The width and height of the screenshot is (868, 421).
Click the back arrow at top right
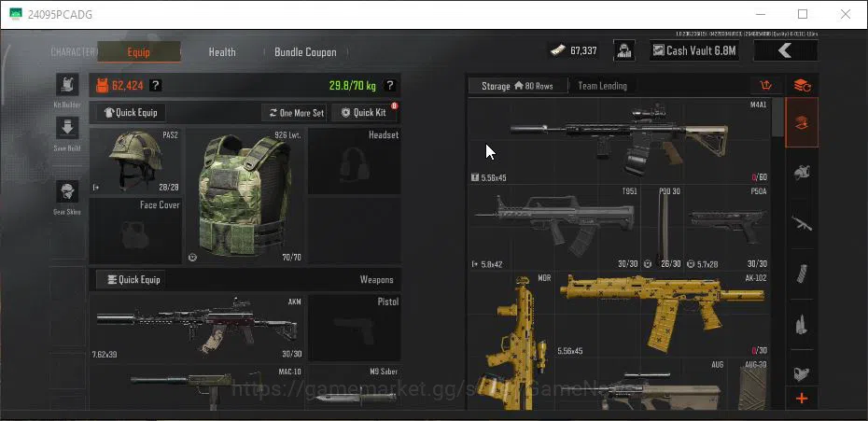[785, 50]
